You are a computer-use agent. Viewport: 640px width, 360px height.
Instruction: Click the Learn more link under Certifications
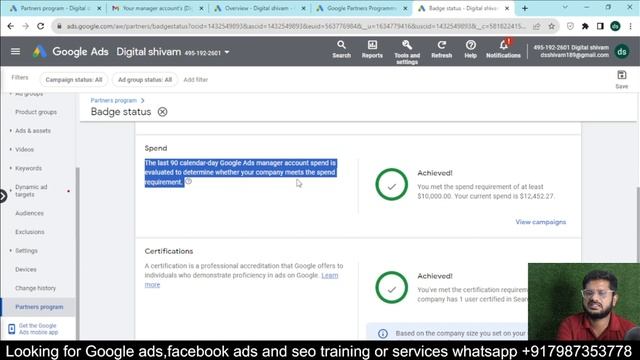[329, 276]
